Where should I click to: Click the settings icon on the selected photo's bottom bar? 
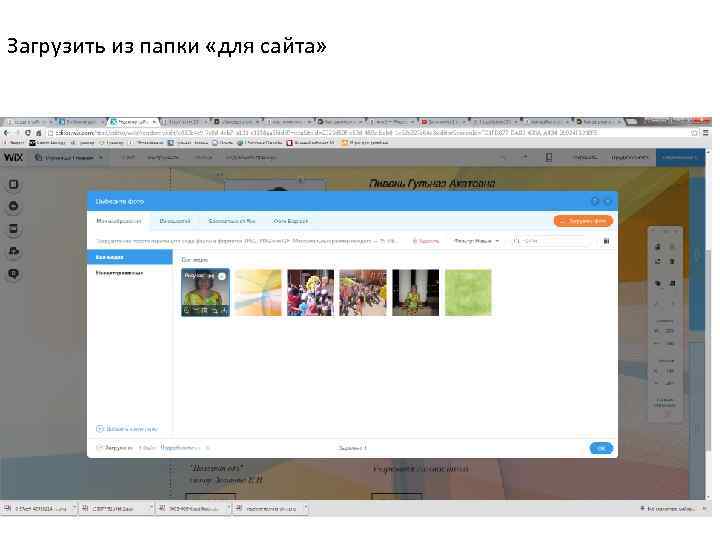187,310
